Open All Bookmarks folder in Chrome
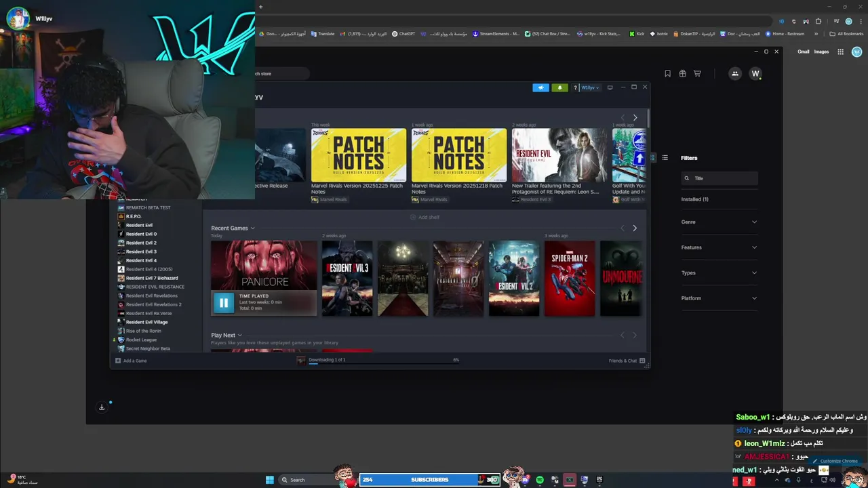The height and width of the screenshot is (488, 868). point(846,33)
